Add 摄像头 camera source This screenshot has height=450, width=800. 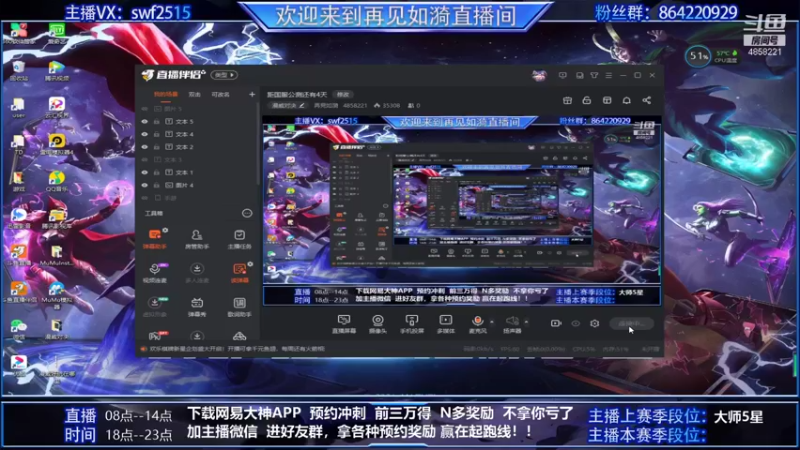click(x=378, y=323)
